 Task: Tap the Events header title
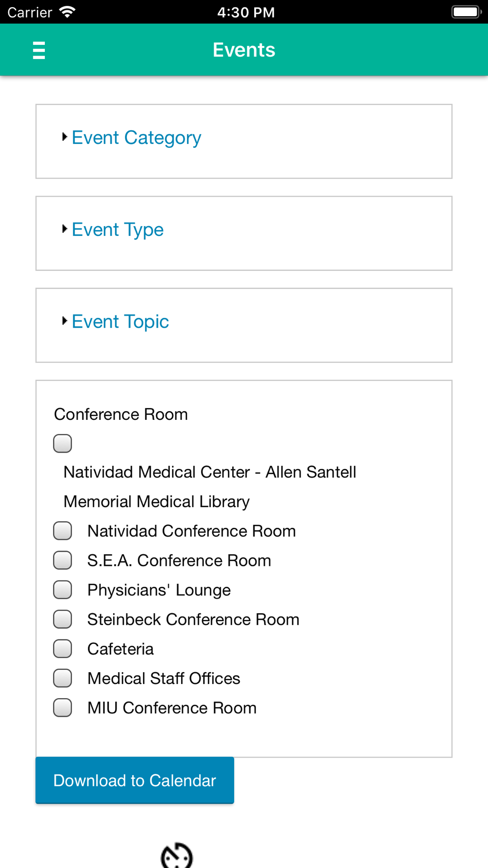(244, 50)
